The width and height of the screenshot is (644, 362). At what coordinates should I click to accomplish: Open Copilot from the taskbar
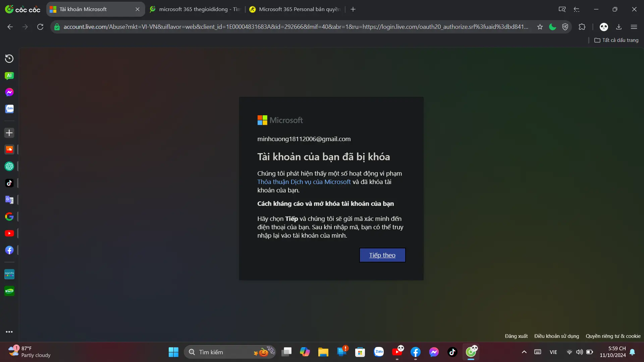point(305,352)
